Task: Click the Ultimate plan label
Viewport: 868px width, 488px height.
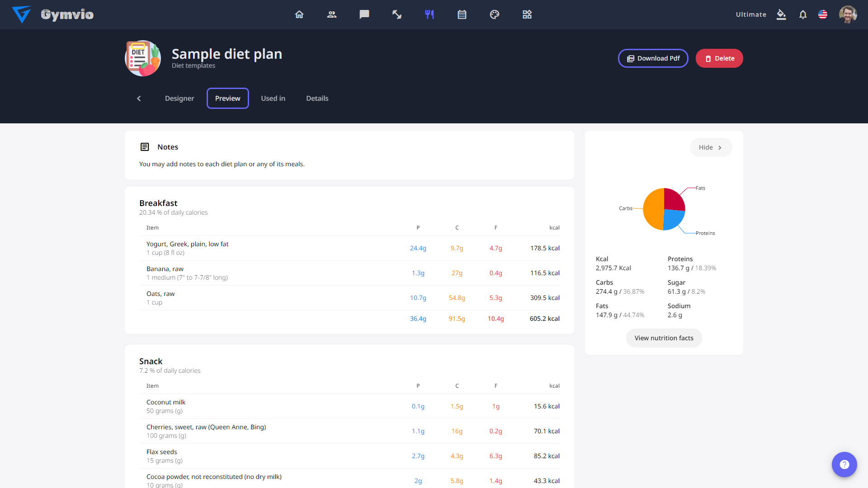Action: click(751, 14)
